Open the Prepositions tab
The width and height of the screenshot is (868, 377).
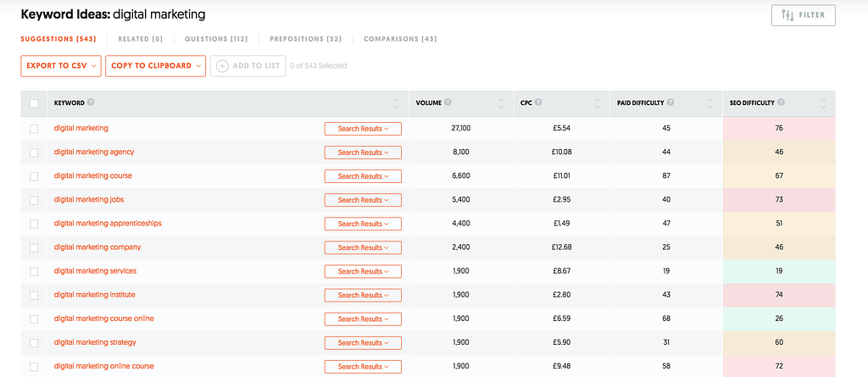[x=305, y=39]
